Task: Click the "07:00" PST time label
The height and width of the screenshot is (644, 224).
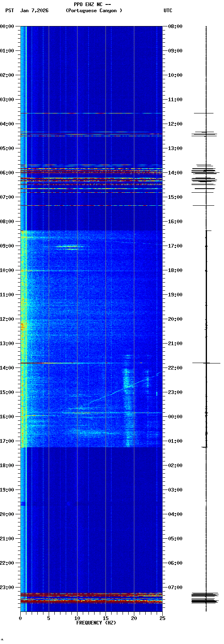Action: pos(7,197)
